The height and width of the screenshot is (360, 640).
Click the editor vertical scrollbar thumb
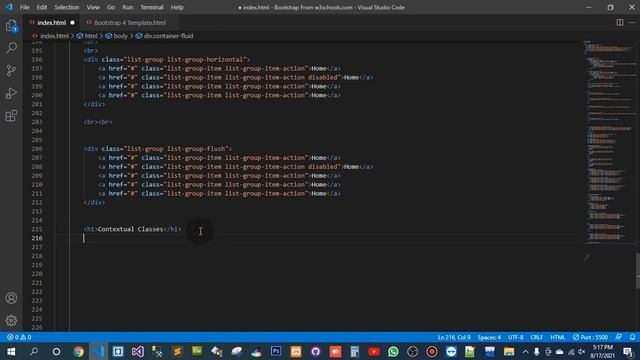pyautogui.click(x=638, y=271)
